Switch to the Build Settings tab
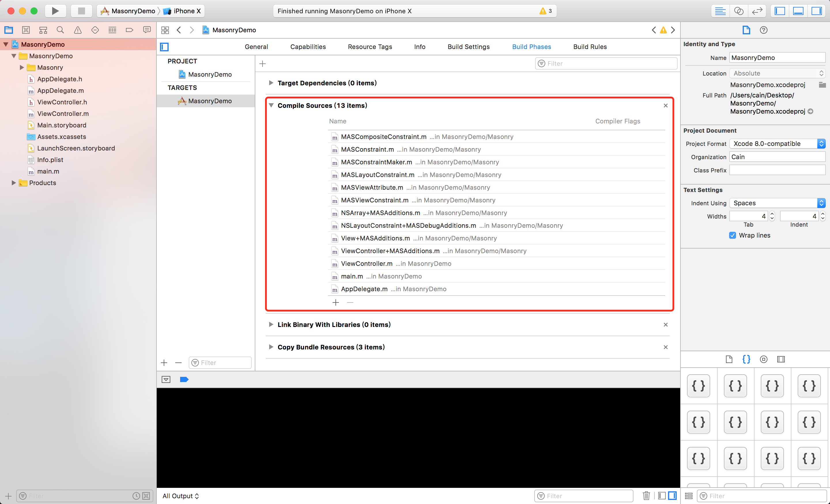This screenshot has width=830, height=504. [x=468, y=47]
